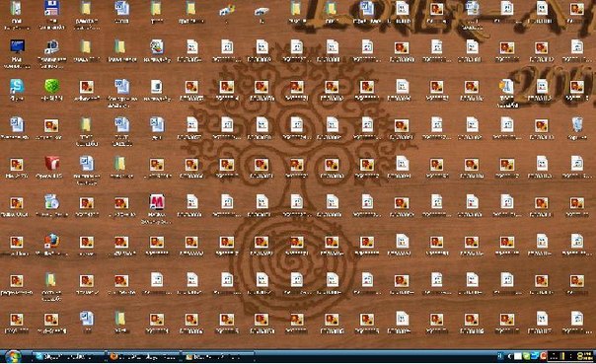596x364 pixels.
Task: Select the Mozilla Firefox desktop shortcut
Action: [51, 241]
